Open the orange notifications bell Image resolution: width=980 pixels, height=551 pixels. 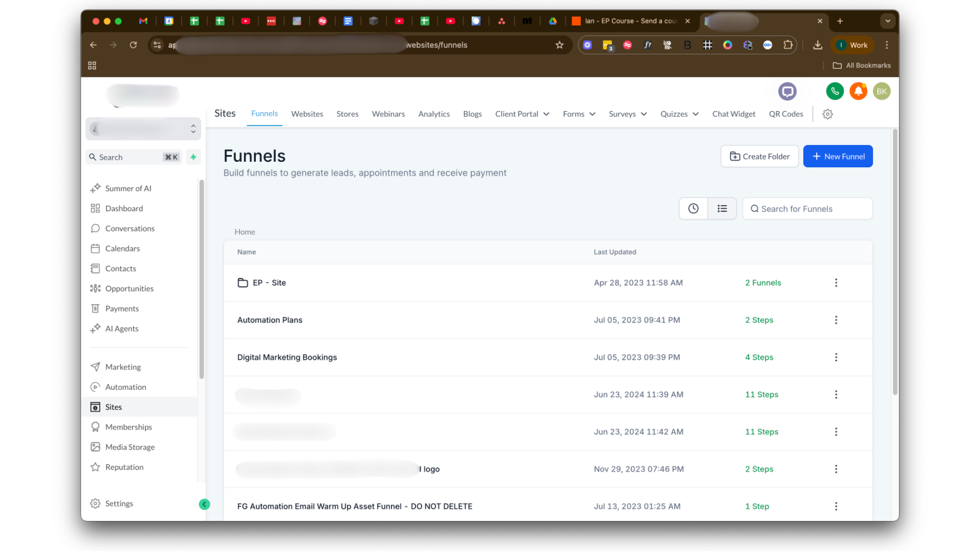point(858,91)
